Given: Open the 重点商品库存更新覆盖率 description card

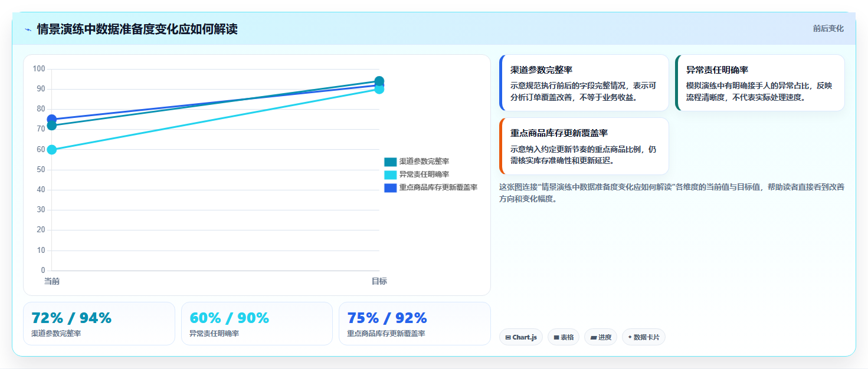Looking at the screenshot, I should [x=584, y=146].
